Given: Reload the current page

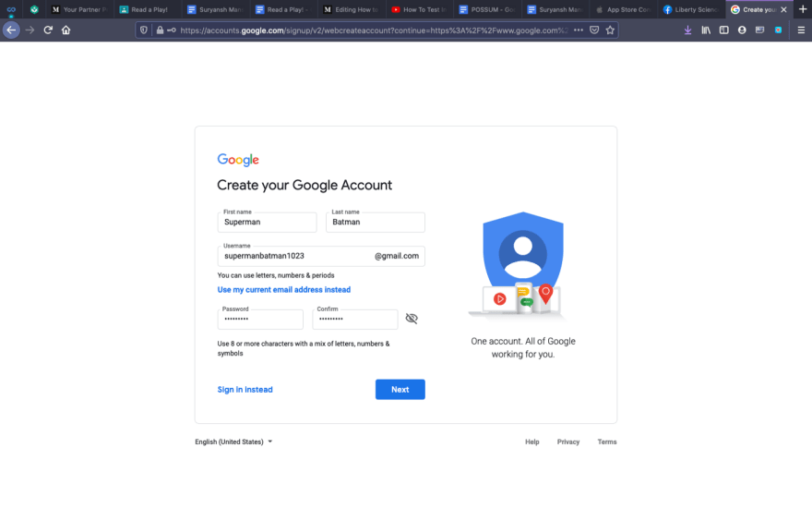Looking at the screenshot, I should click(x=48, y=30).
